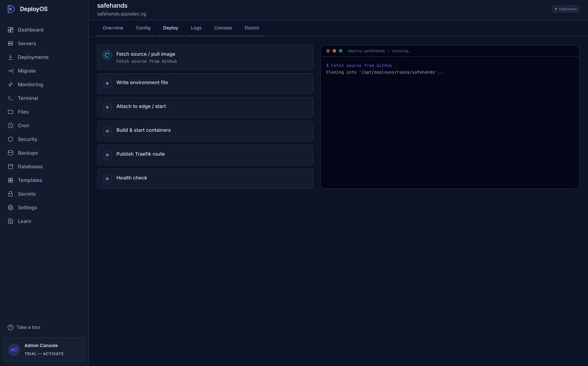Screen dimensions: 588x366
Task: Click the Files folder icon
Action: pos(11,112)
